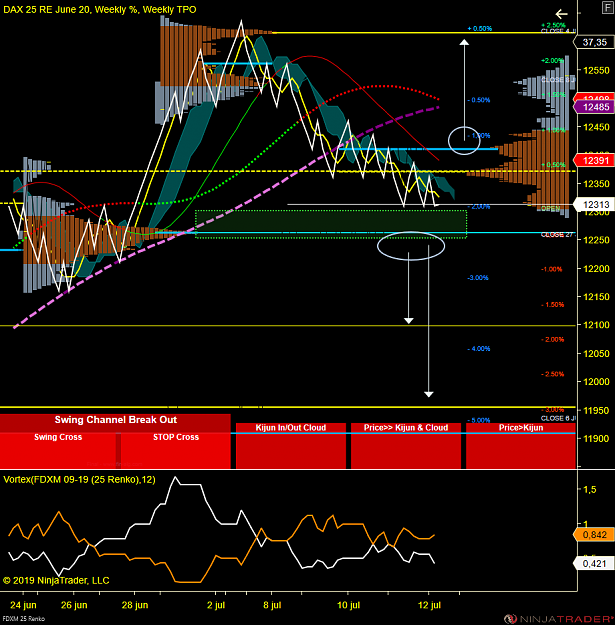Click the Kijun In/Out Cloud panel

coord(291,446)
